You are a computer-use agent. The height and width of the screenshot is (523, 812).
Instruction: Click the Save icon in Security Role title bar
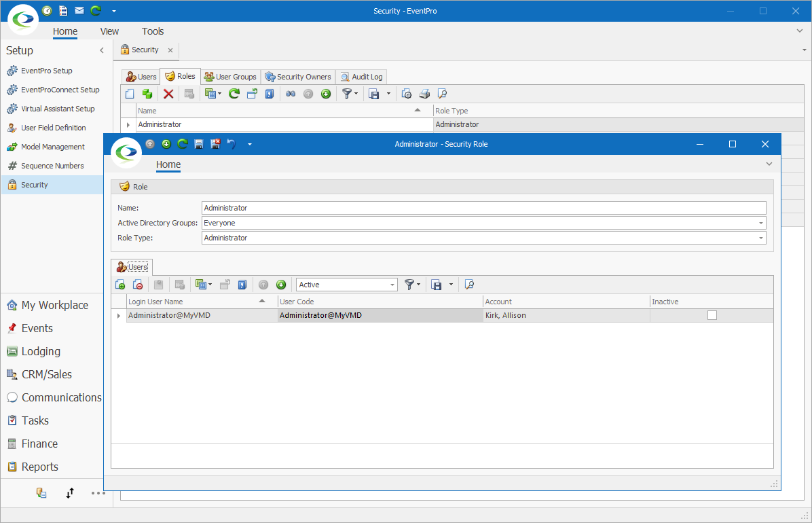pyautogui.click(x=199, y=144)
